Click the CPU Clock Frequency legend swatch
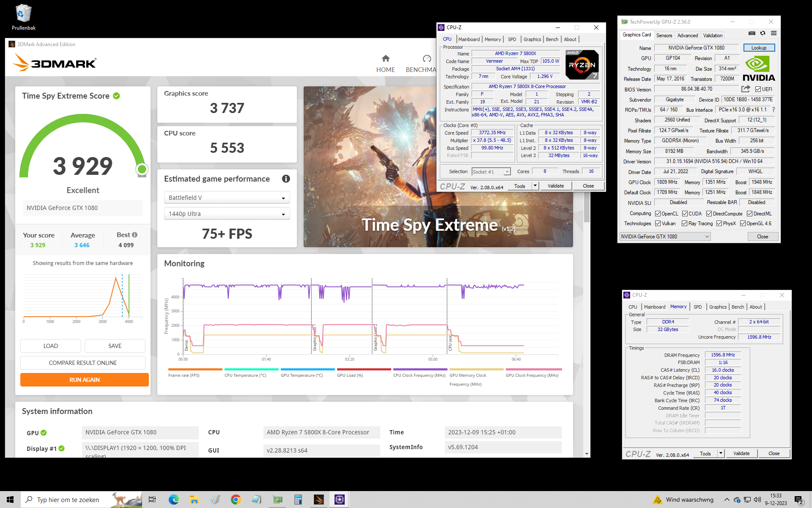 (420, 369)
